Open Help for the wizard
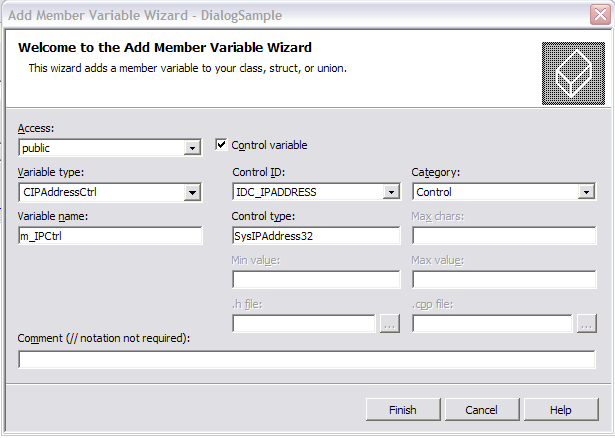 coord(560,410)
